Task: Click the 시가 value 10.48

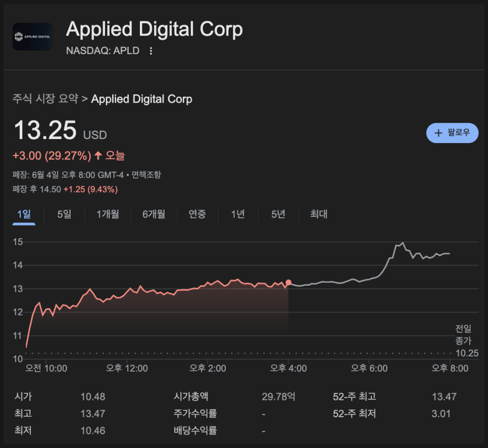Action: (93, 397)
